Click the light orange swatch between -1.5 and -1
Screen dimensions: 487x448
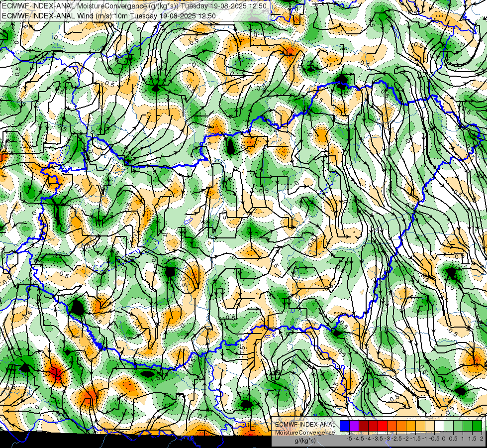coord(420,426)
